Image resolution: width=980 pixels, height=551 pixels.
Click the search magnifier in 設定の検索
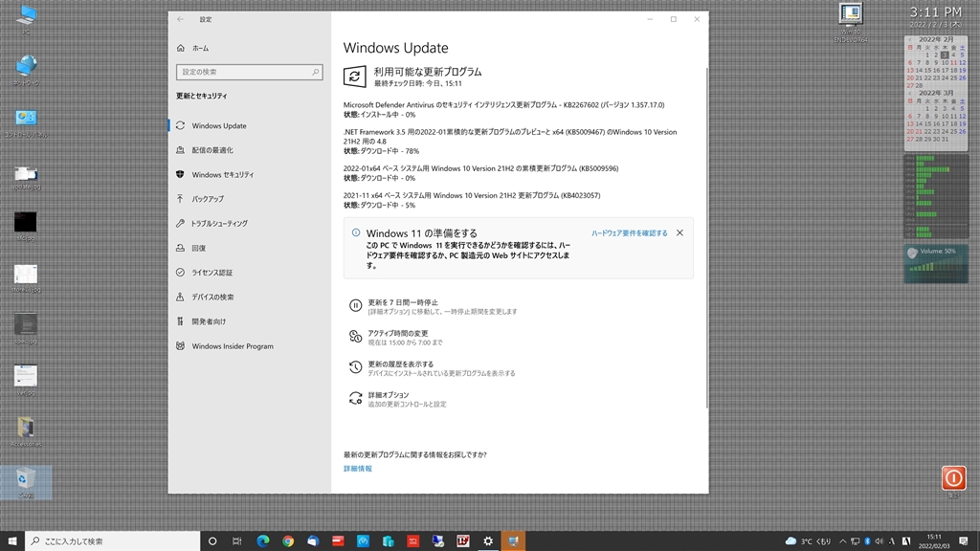315,72
